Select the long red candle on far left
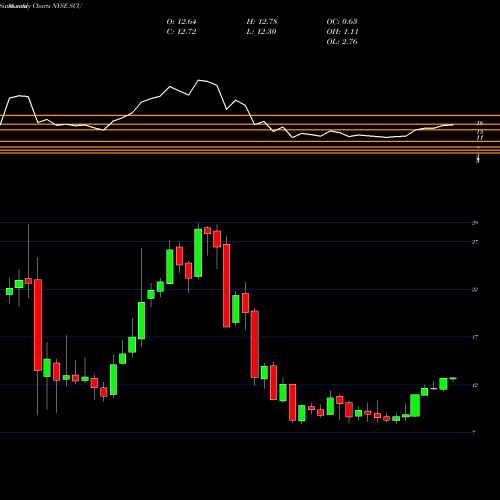The height and width of the screenshot is (500, 500). coord(38,325)
